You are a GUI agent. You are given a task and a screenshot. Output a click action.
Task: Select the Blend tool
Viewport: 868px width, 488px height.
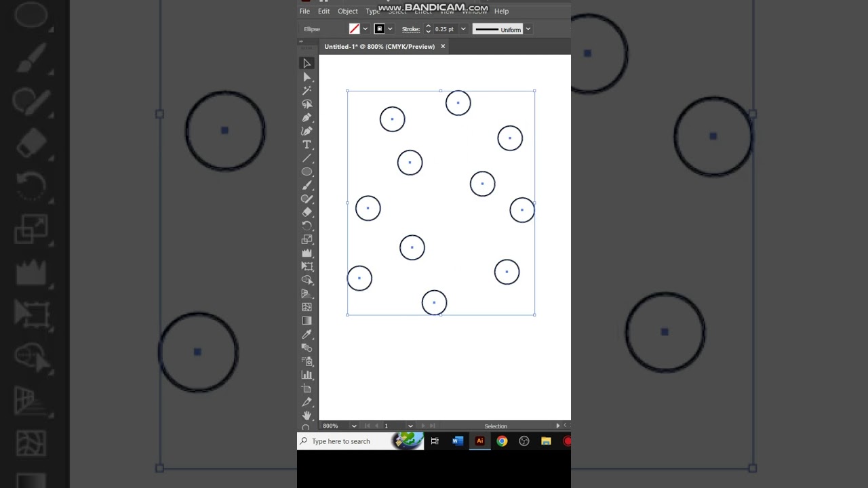pos(307,348)
